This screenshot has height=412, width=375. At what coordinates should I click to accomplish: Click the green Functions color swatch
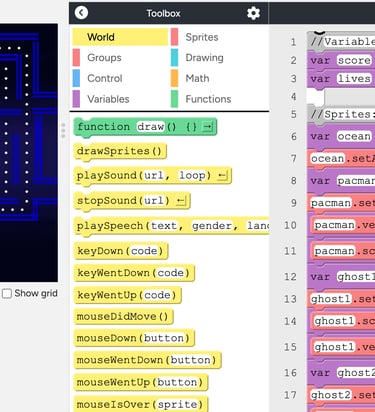coord(174,99)
